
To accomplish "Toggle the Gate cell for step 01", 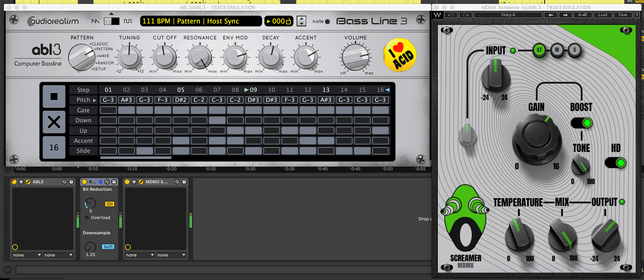I will click(108, 110).
